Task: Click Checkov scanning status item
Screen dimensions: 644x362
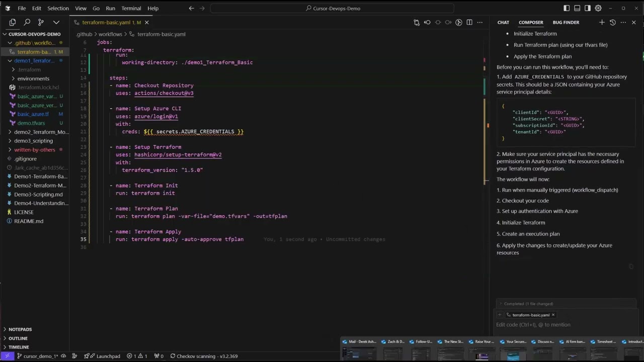Action: pos(204,356)
